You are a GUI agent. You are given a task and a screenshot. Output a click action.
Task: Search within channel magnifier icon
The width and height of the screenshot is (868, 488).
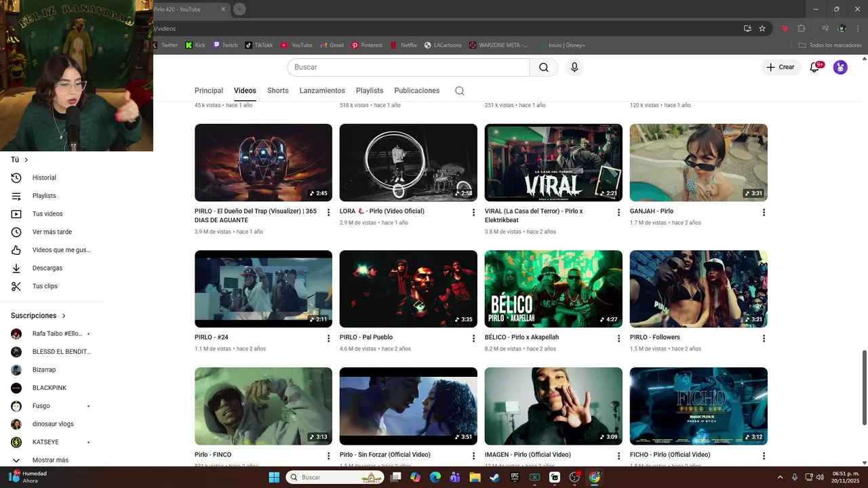point(460,91)
